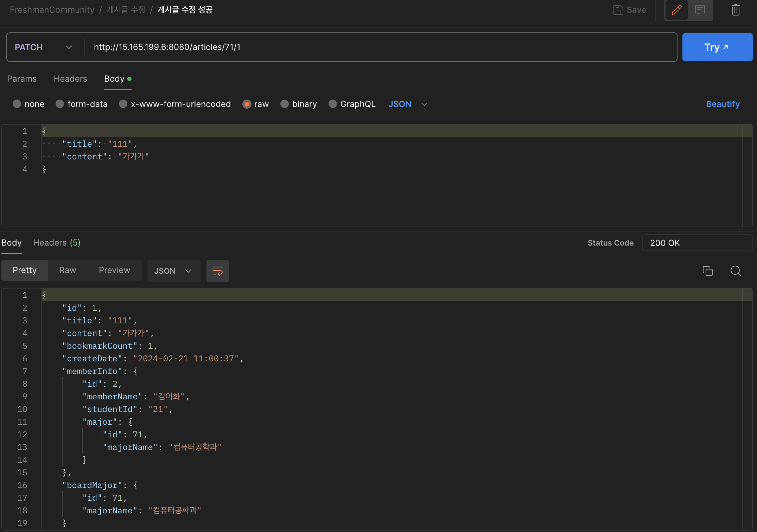The width and height of the screenshot is (757, 532).
Task: Open the response Headers (5) tab
Action: click(57, 243)
